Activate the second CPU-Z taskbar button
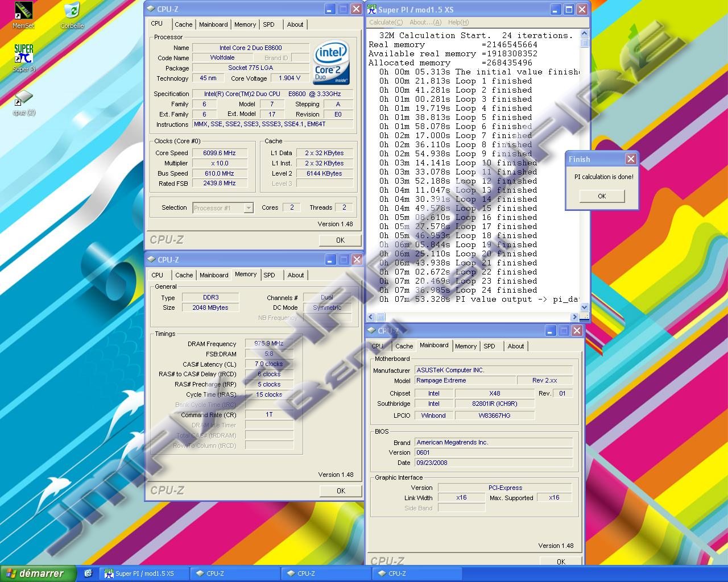Viewport: 728px width, 582px height. pyautogui.click(x=326, y=573)
